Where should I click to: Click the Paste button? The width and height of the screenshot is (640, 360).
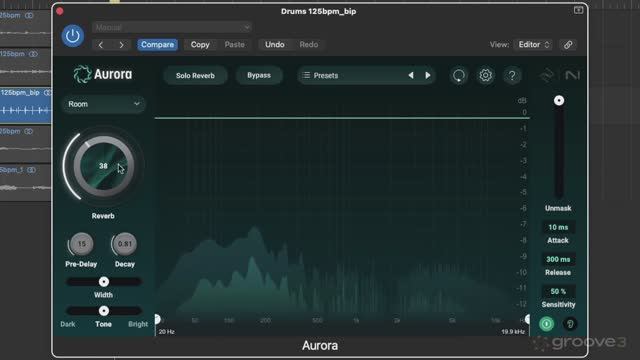(x=234, y=44)
